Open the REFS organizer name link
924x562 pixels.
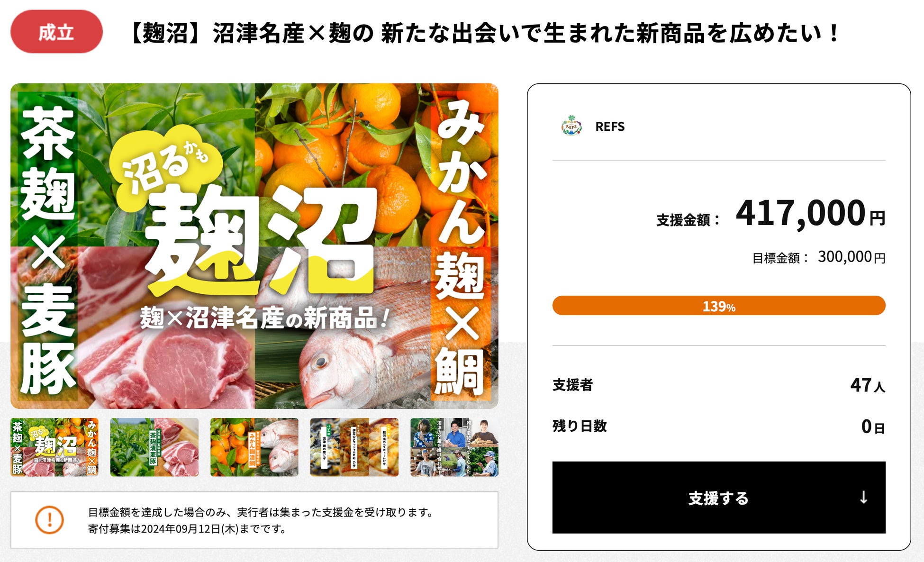coord(610,127)
